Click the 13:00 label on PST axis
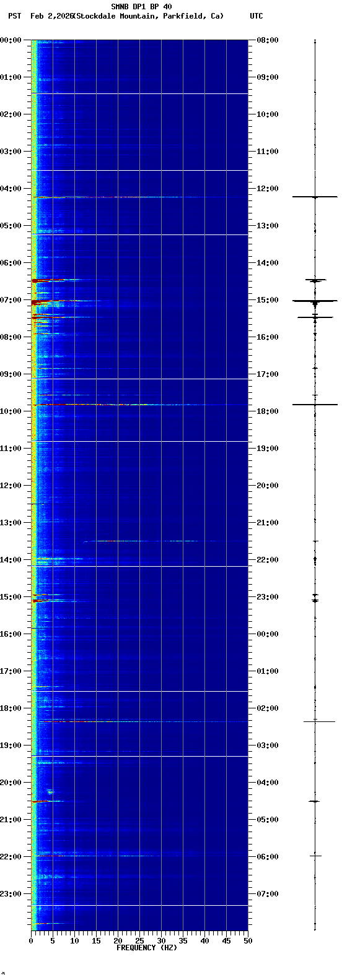This screenshot has height=980, width=342. [x=11, y=523]
